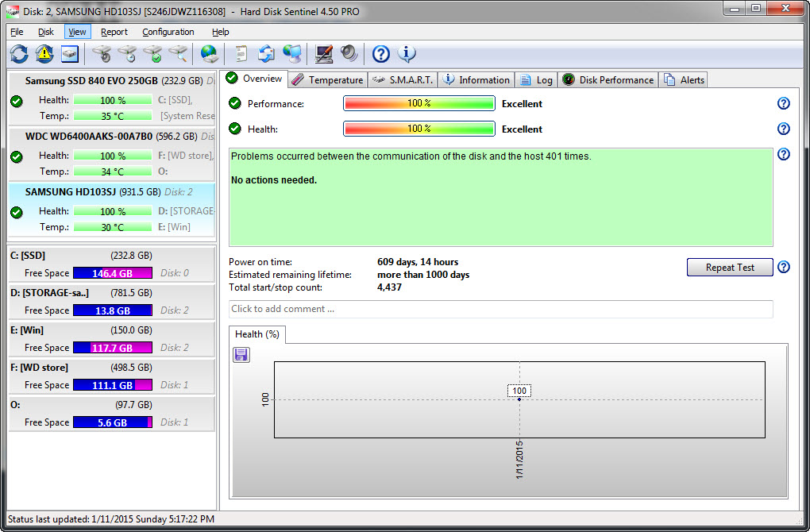Click the About info bubble toolbar icon
This screenshot has width=810, height=532.
coord(407,54)
